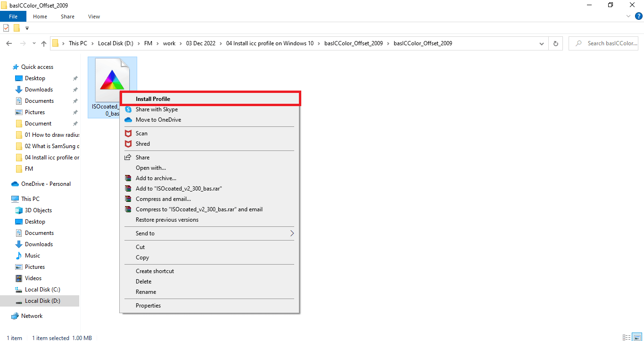Navigate to the work folder via breadcrumb
The width and height of the screenshot is (644, 341).
point(169,43)
